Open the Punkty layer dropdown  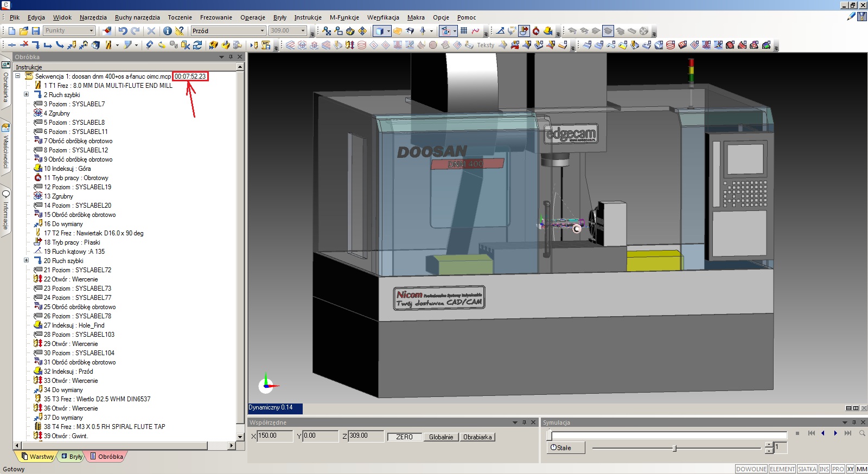tap(92, 31)
